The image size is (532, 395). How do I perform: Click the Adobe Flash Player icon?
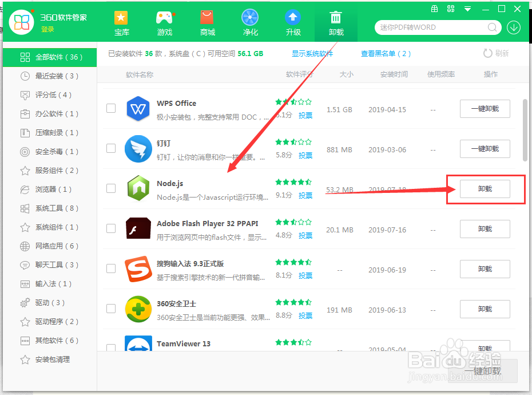(x=138, y=228)
